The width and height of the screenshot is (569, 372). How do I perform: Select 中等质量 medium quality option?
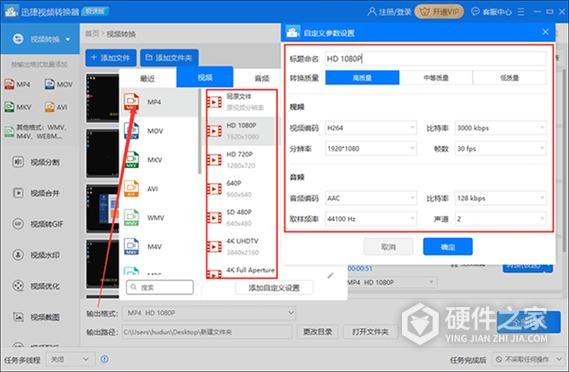[436, 78]
